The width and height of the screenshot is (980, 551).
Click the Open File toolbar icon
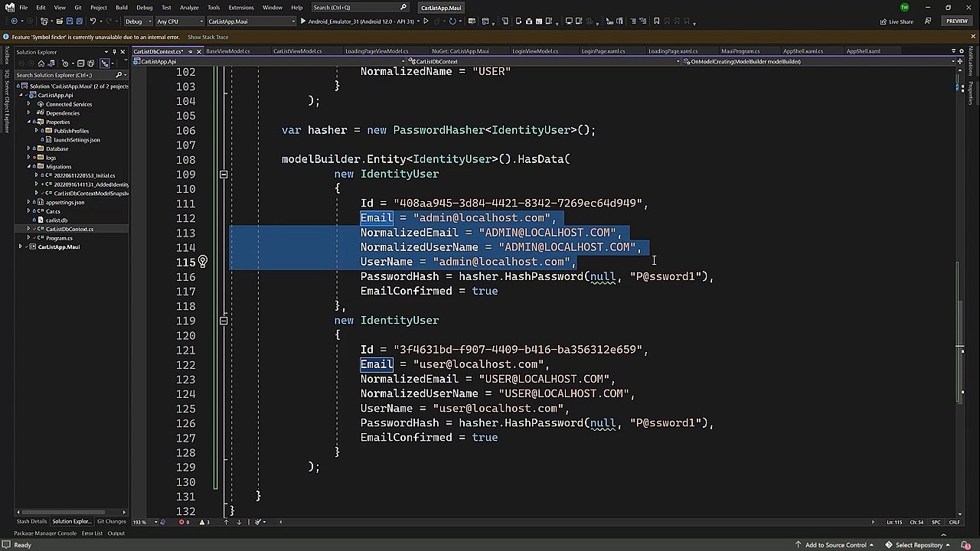coord(59,21)
